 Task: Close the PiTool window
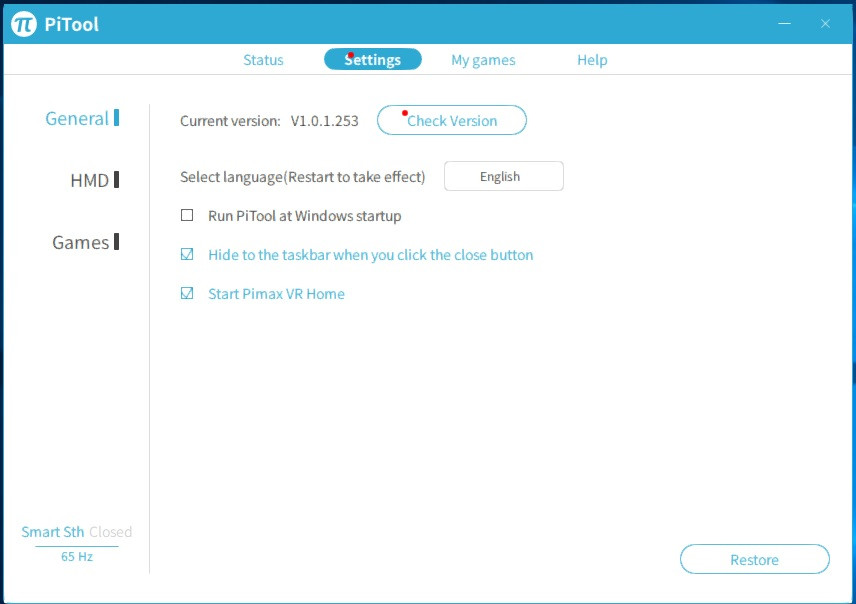[x=825, y=23]
